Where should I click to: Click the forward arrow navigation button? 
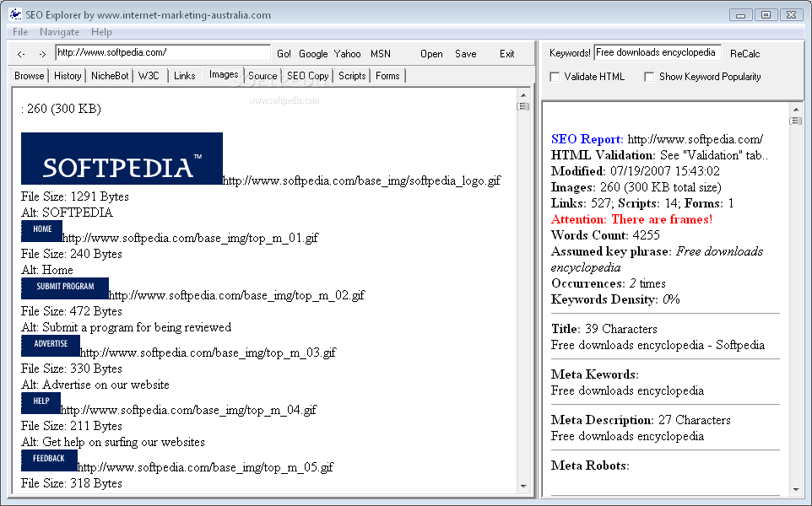[42, 54]
